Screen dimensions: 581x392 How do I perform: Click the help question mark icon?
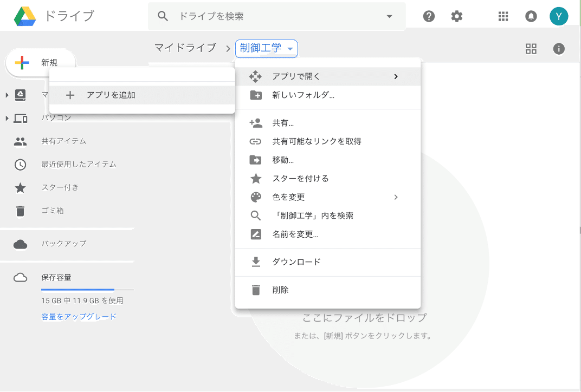point(429,16)
